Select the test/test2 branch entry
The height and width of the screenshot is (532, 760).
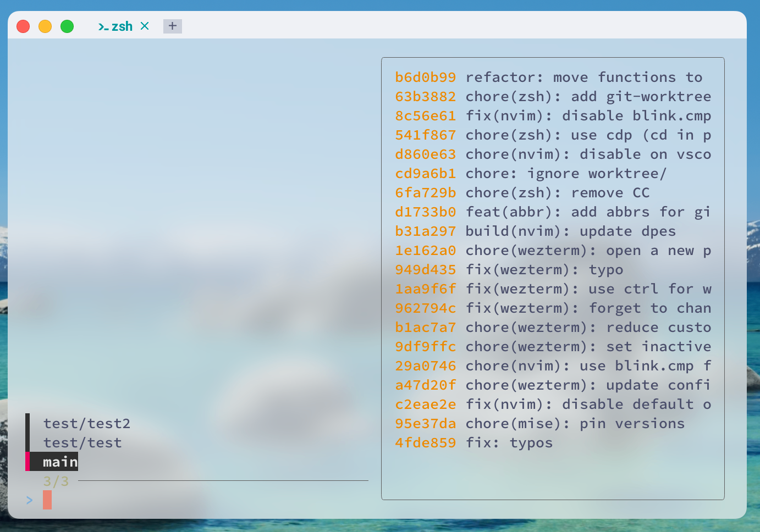click(87, 424)
